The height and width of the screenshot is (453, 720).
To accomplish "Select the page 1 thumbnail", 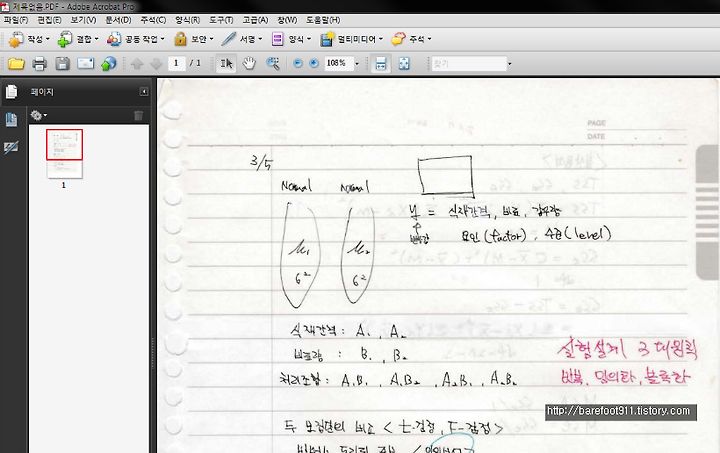I will pyautogui.click(x=64, y=154).
